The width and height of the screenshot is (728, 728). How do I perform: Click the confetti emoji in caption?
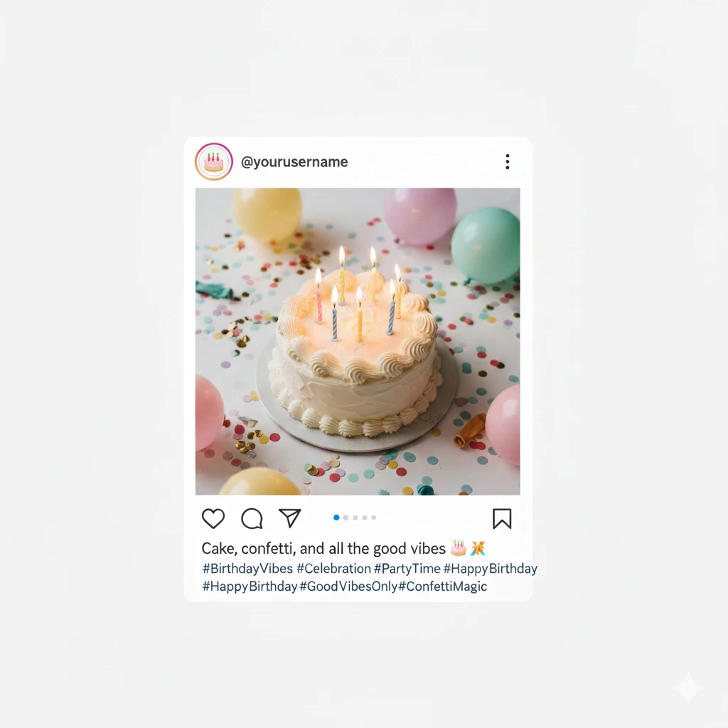tap(478, 548)
